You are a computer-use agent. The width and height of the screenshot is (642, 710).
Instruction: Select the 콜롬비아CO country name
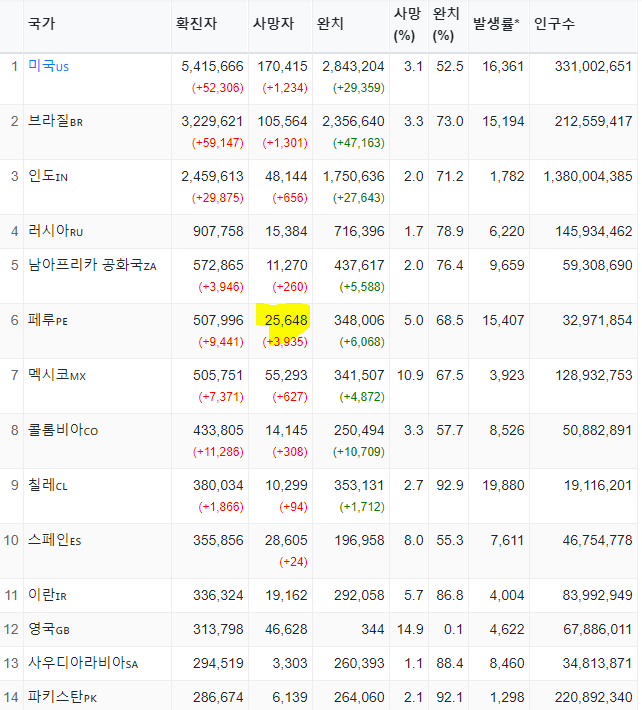pyautogui.click(x=63, y=430)
